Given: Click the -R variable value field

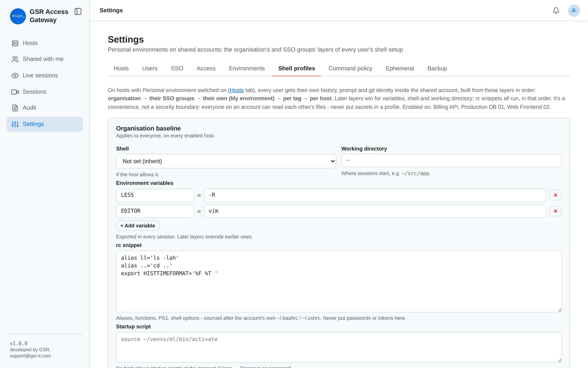Looking at the screenshot, I should (375, 195).
